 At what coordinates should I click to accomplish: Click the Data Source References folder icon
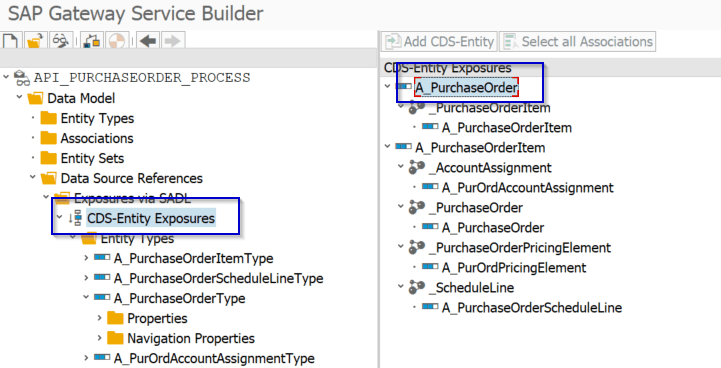coord(49,178)
